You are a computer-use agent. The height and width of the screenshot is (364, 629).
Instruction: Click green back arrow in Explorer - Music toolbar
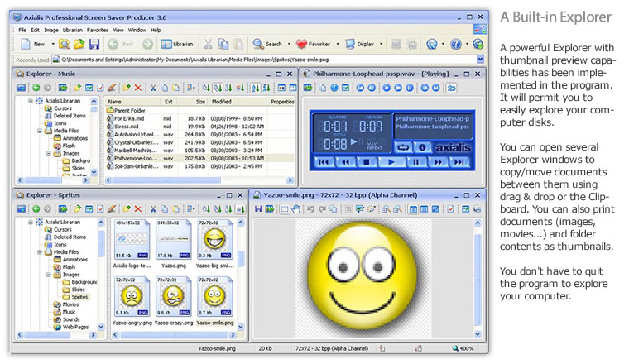coord(36,88)
